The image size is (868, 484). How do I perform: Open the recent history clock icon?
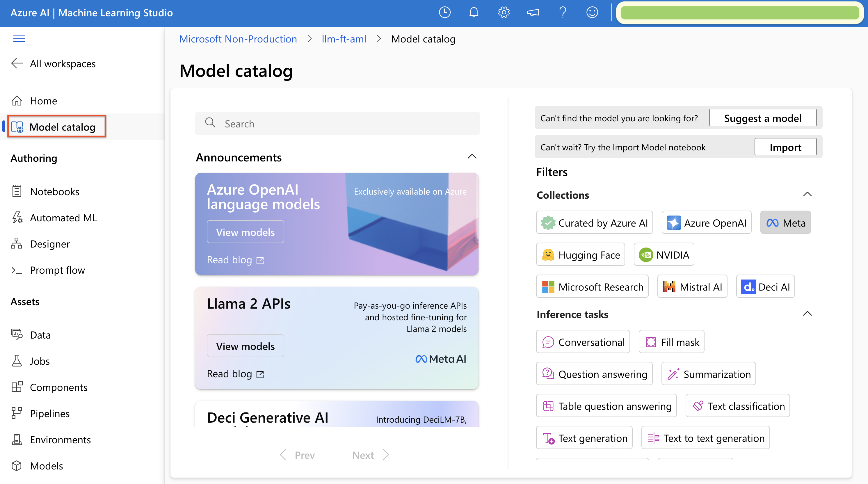(444, 13)
